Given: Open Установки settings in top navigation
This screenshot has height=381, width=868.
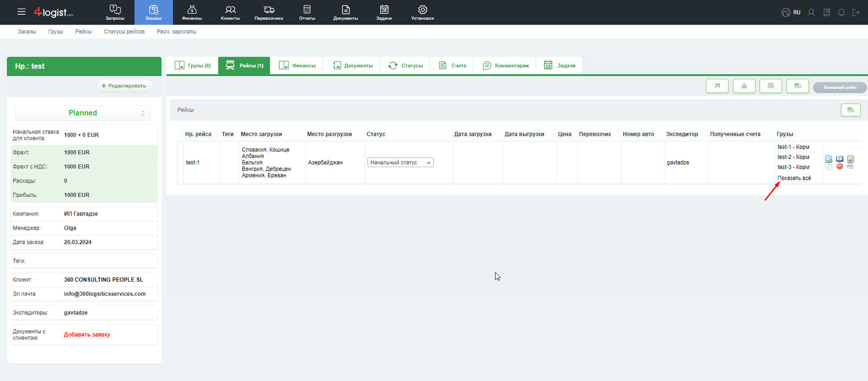Looking at the screenshot, I should click(423, 12).
